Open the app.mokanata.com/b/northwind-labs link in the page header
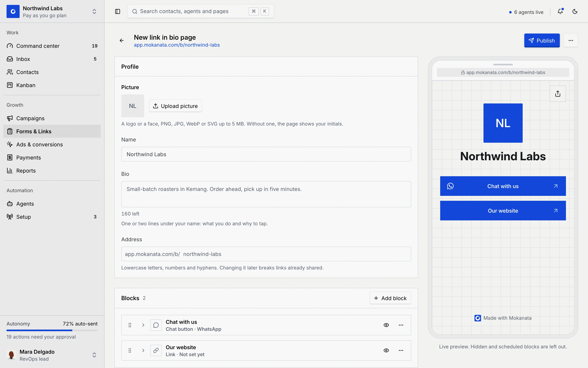The height and width of the screenshot is (368, 588). tap(177, 45)
